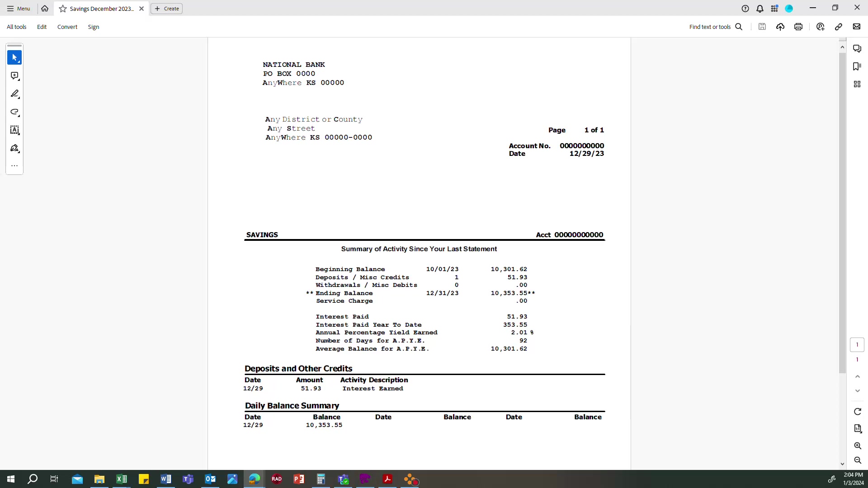Expand the next page chevron
The height and width of the screenshot is (488, 868).
[x=858, y=391]
